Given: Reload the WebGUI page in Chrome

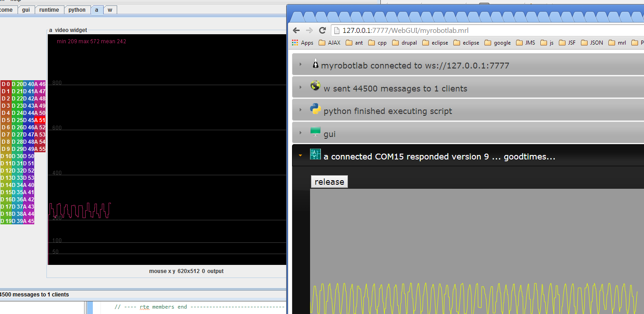Looking at the screenshot, I should click(322, 30).
